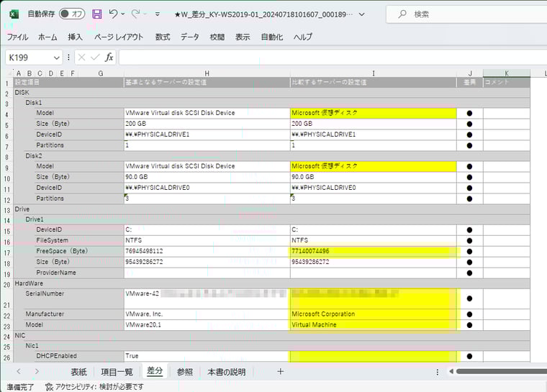
Task: Expand the Name Box dropdown arrow
Action: (57, 58)
